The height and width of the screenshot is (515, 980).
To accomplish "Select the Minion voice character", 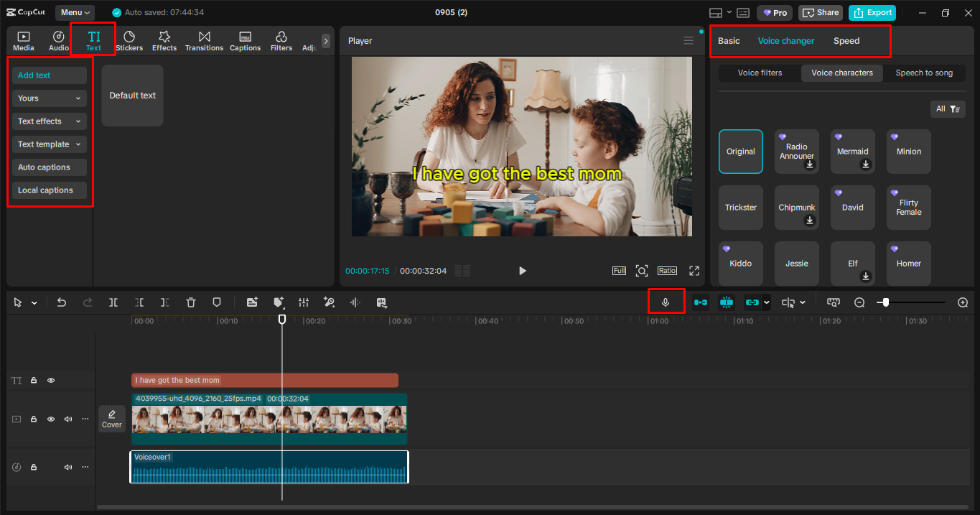I will pos(908,151).
